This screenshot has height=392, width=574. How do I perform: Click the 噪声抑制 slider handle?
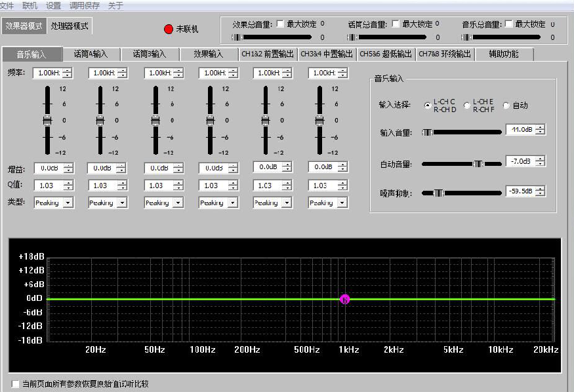(438, 193)
